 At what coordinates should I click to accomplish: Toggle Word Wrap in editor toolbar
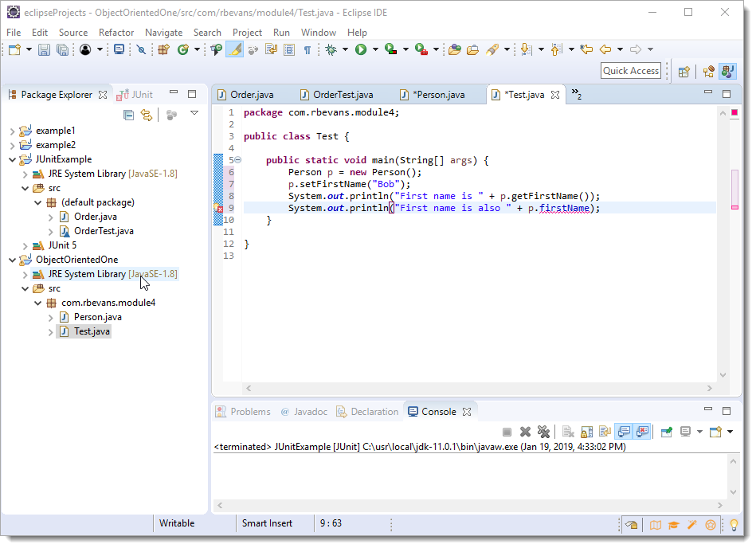click(x=271, y=49)
